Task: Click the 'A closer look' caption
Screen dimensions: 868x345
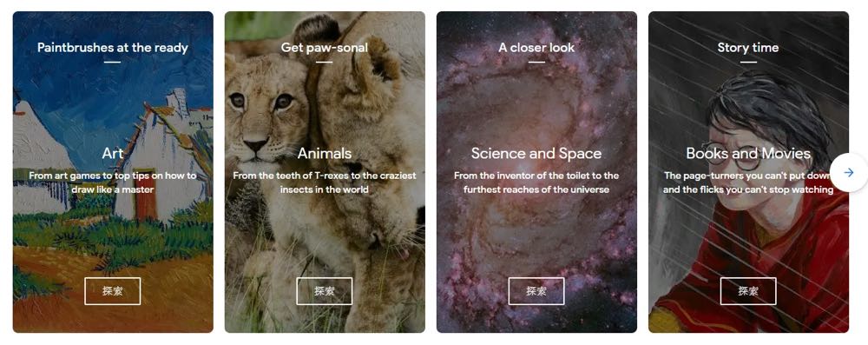Action: (x=536, y=48)
